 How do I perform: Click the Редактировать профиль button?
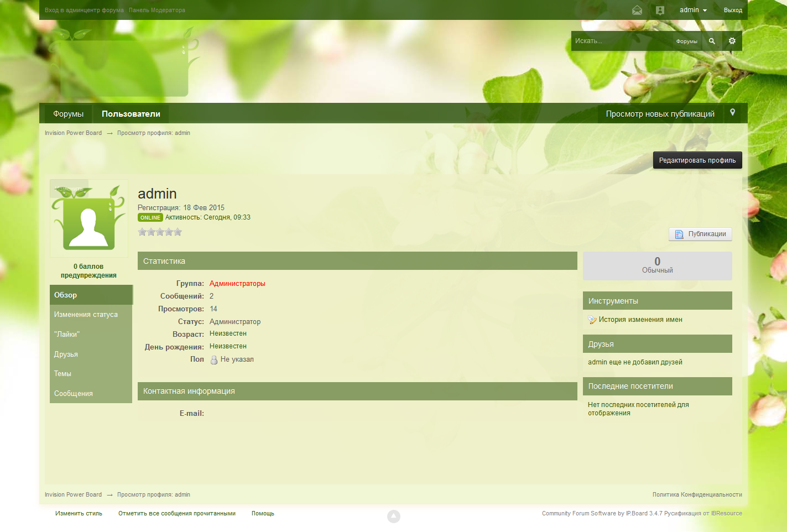(x=697, y=160)
